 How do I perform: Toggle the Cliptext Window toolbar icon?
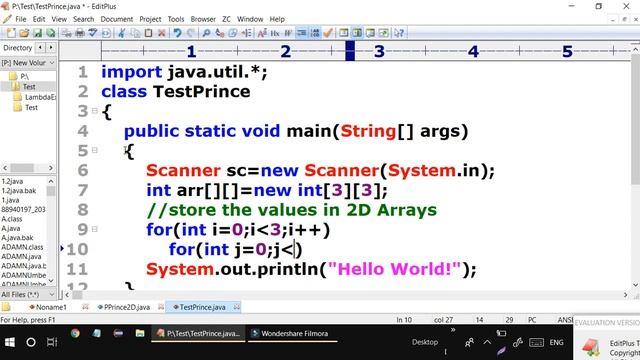(357, 33)
